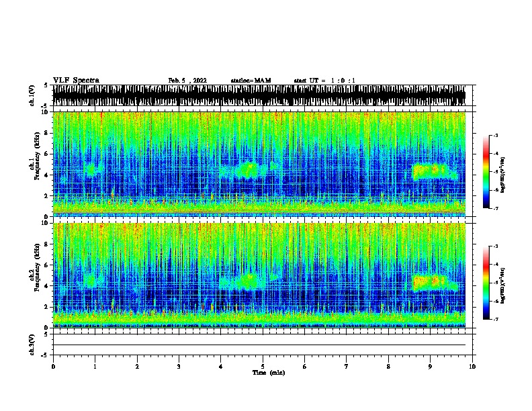Viewport: 532px width, 411px height.
Task: Click the "10" tick on the Time axis
Action: point(472,367)
